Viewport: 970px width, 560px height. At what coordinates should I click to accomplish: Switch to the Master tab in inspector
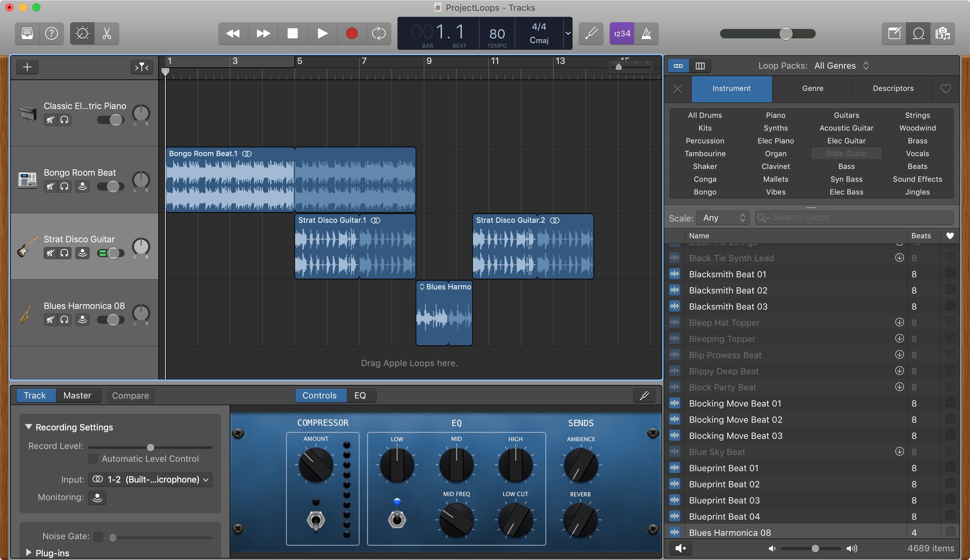(x=77, y=395)
